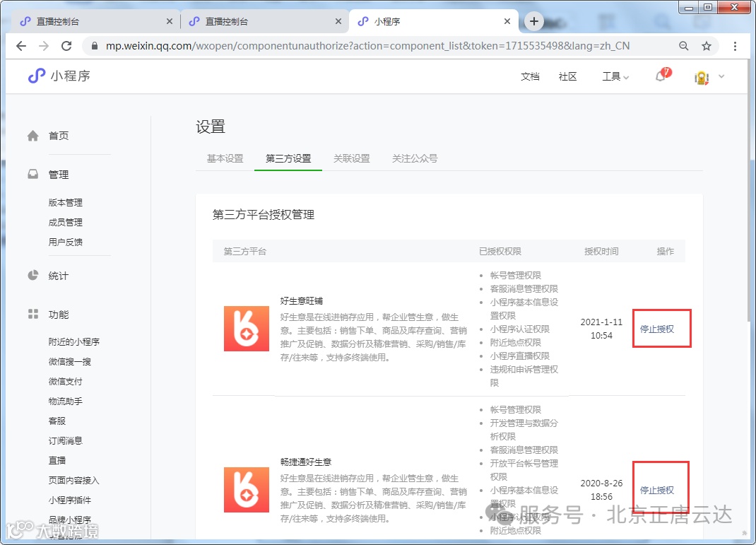
Task: Click 2020-8-26 18:56 authorization time
Action: coord(601,490)
